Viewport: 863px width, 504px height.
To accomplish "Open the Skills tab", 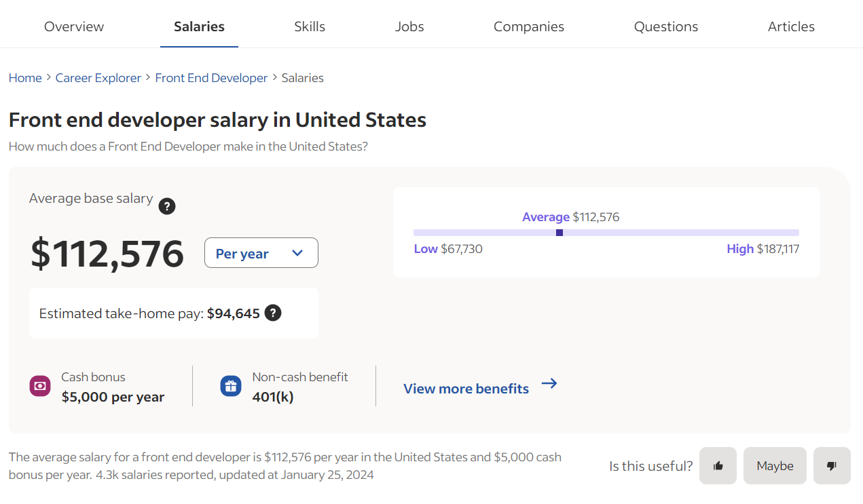I will [310, 26].
